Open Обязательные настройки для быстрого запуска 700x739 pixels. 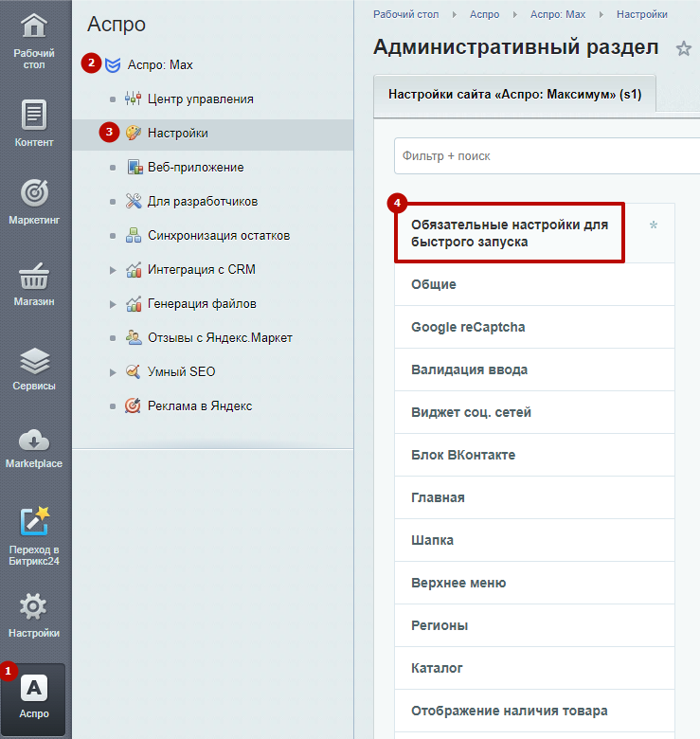(510, 233)
